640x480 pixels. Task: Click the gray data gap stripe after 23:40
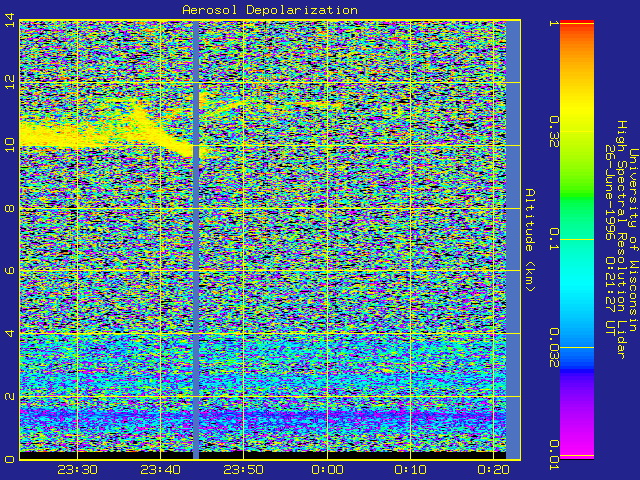click(x=196, y=240)
